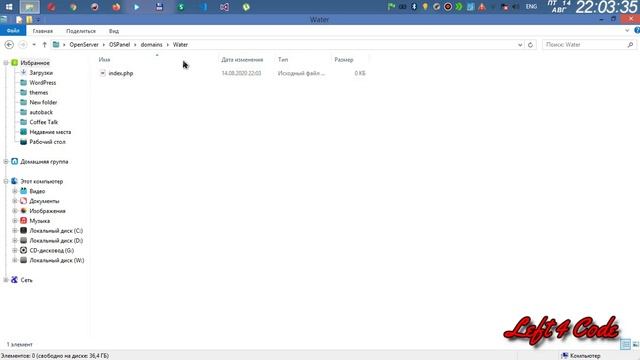This screenshot has width=640, height=360.
Task: Open the Файл ribbon tab
Action: click(x=13, y=31)
